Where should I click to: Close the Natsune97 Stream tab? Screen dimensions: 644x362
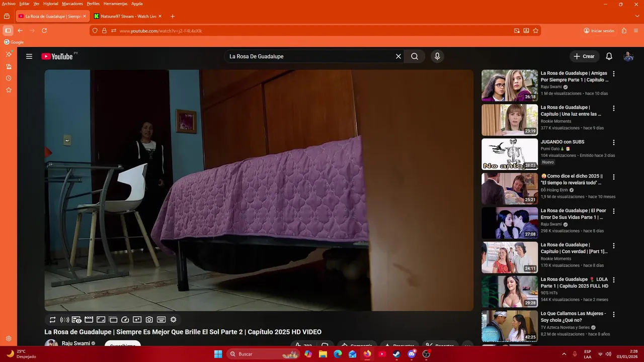(160, 16)
